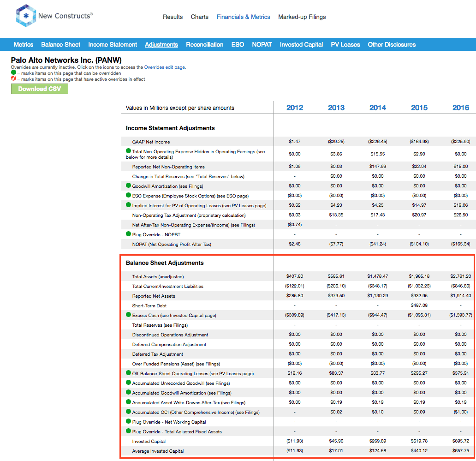Open the NOPAT tab
476x461 pixels.
(x=262, y=45)
